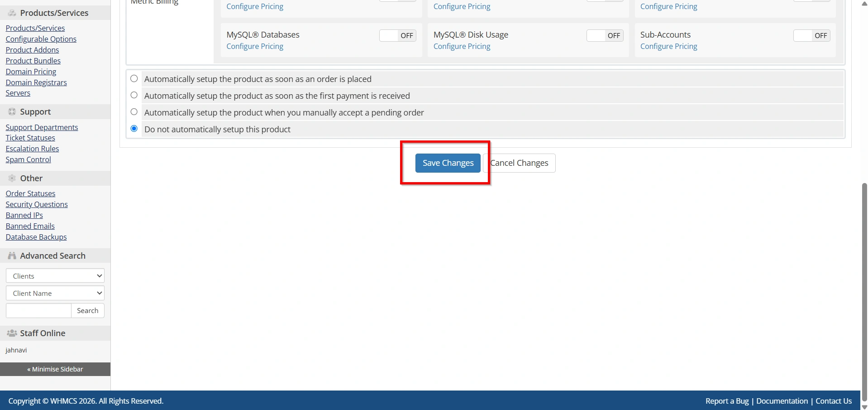The image size is (868, 410).
Task: Open Configurable Options
Action: (x=41, y=39)
